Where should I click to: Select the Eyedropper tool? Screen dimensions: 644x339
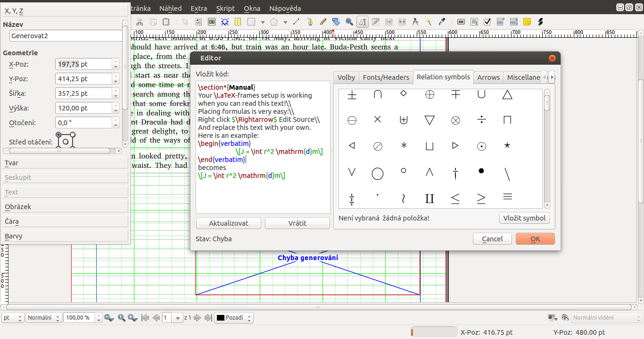442,22
